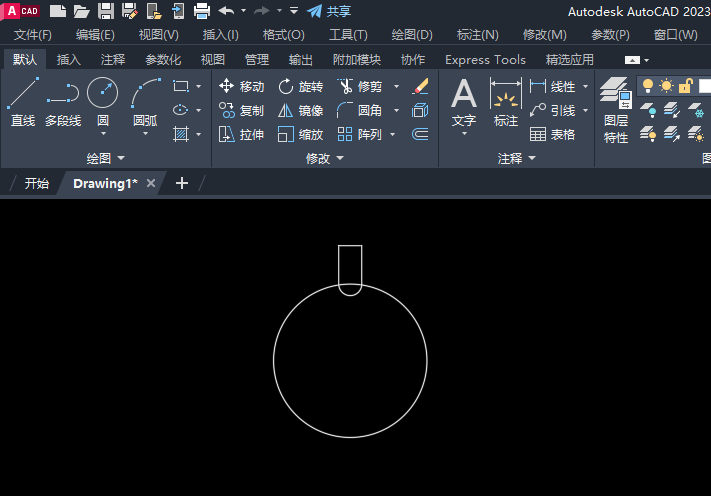
Task: Activate the Rotate (旋转) tool
Action: tap(300, 86)
